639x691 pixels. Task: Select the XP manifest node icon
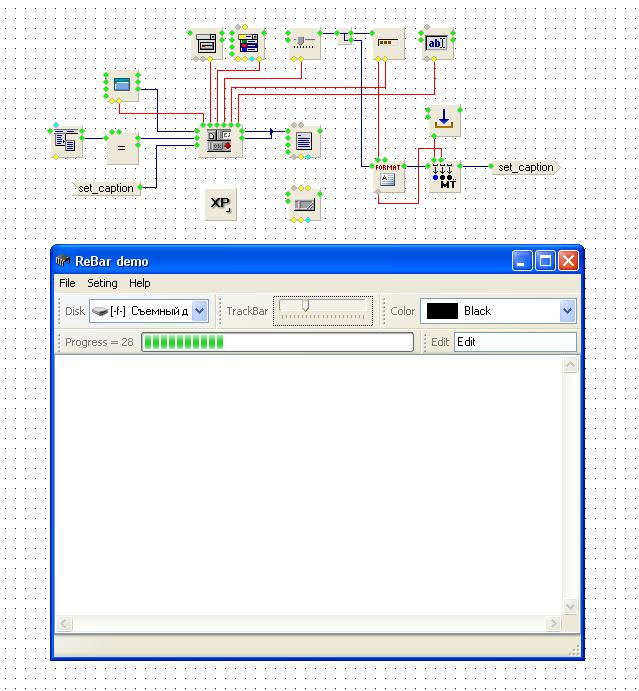coord(220,203)
